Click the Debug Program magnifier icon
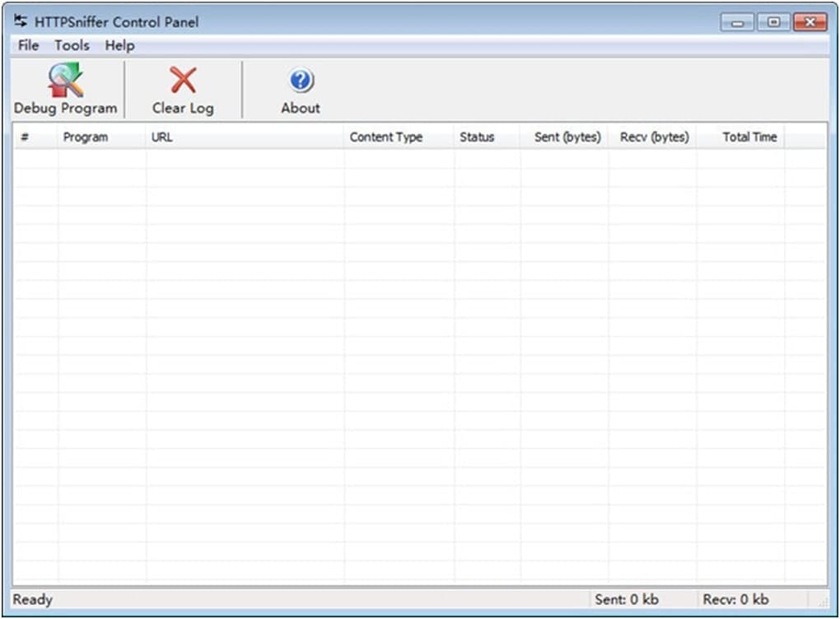This screenshot has height=619, width=840. 66,79
